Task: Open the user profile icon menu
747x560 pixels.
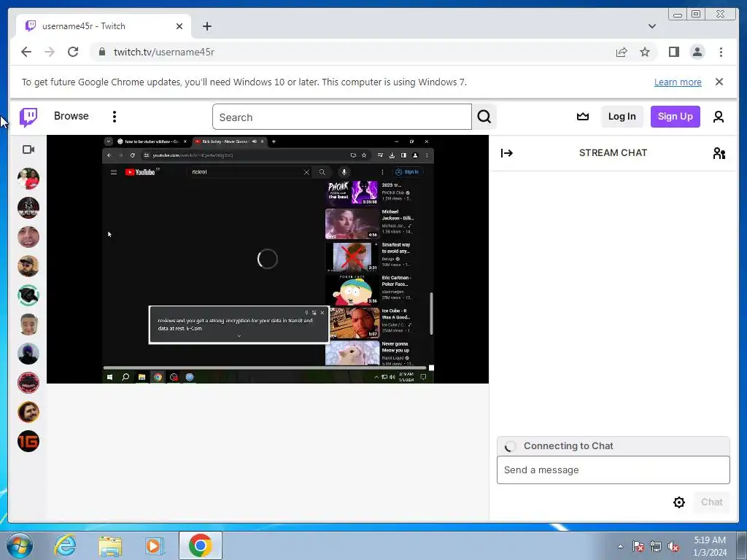Action: coord(719,117)
